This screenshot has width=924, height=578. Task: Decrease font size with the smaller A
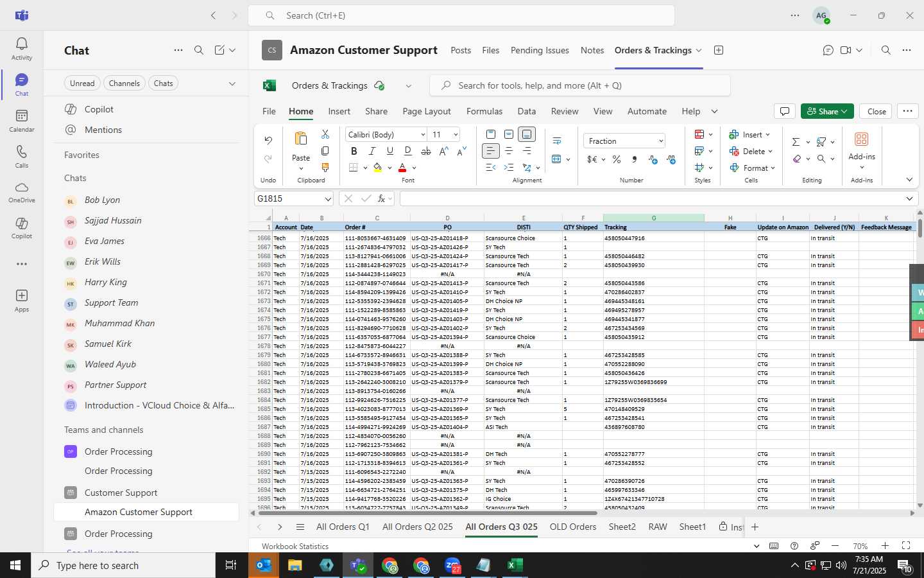[x=462, y=151]
